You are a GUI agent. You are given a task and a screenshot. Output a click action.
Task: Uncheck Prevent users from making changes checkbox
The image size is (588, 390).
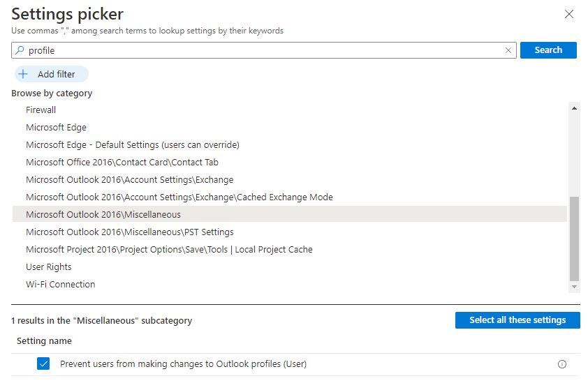43,363
